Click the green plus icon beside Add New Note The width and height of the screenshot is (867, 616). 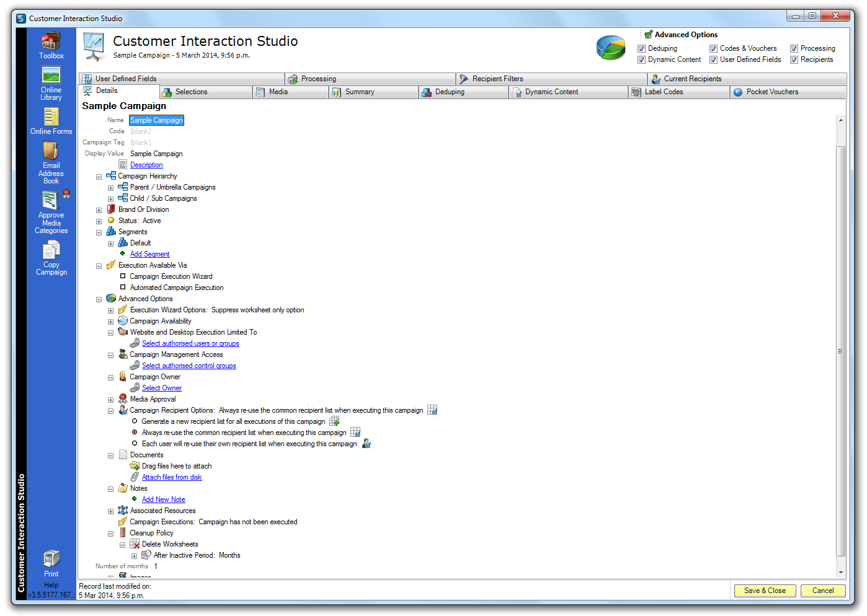[135, 499]
